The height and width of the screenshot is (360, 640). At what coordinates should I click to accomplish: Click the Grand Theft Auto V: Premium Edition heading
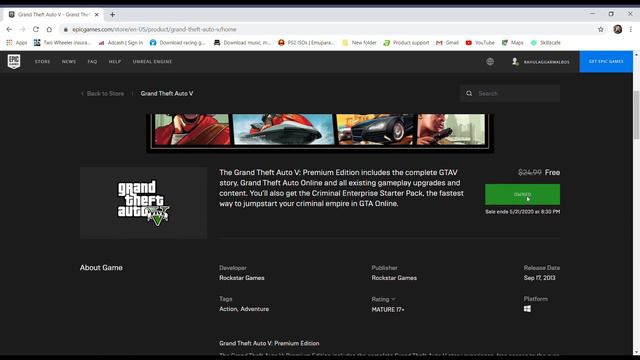(x=269, y=343)
